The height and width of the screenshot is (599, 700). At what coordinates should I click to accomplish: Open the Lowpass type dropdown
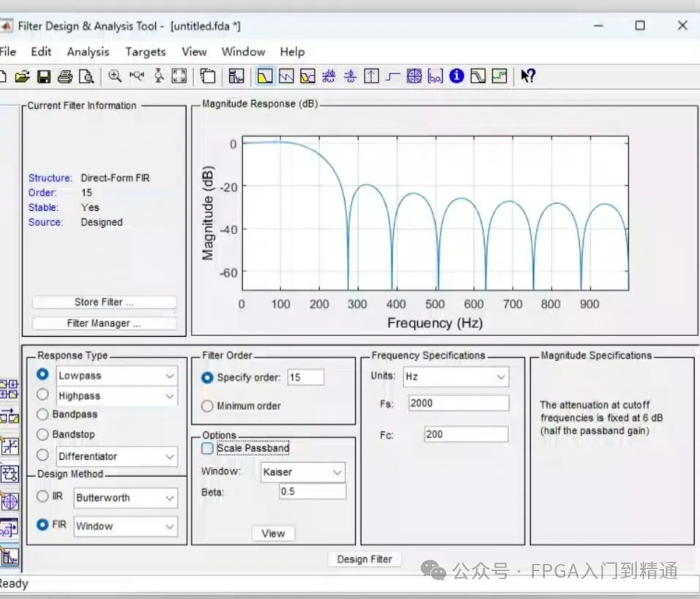pos(117,376)
